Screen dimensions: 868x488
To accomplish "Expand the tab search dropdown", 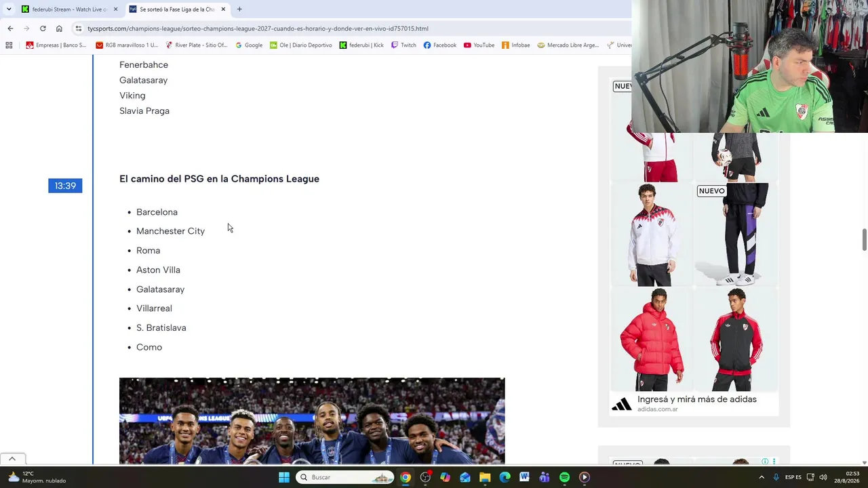I will point(9,9).
